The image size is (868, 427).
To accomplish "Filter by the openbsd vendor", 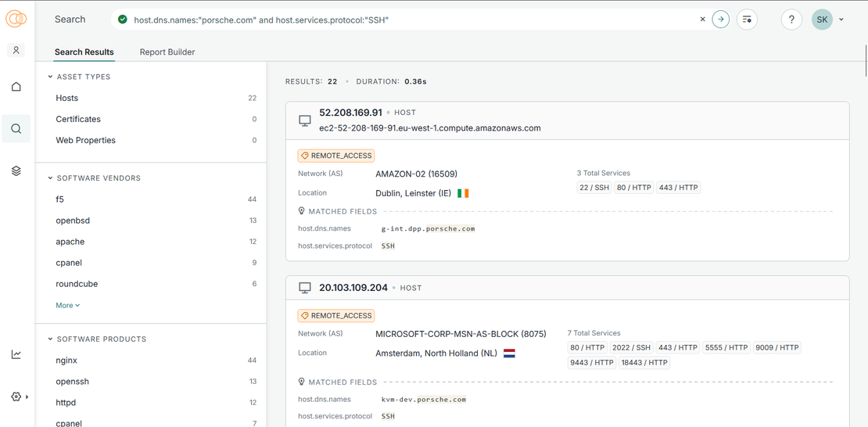I will [73, 221].
